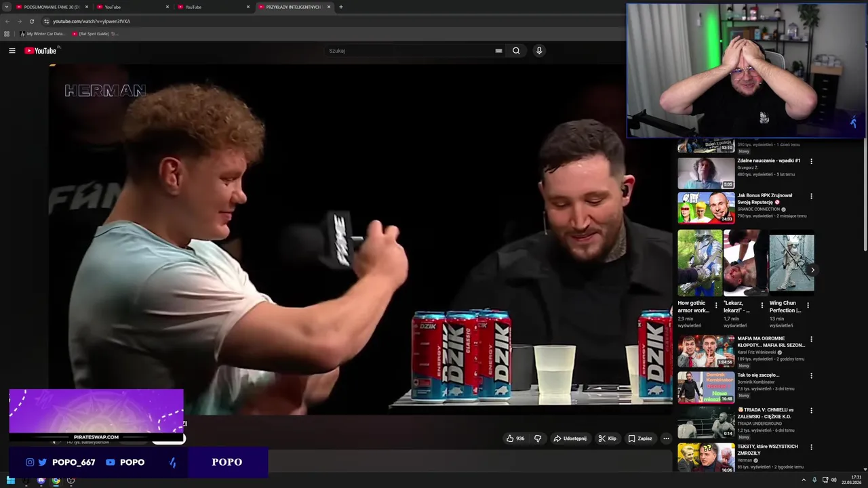Open options for TEKSTY które WSZYSTKICH video
Screen dimensions: 868x488
(811, 447)
